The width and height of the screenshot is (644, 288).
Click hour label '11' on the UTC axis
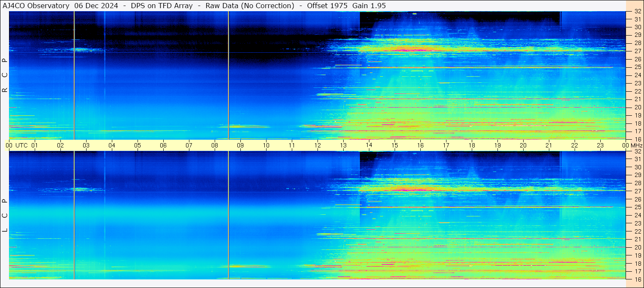pos(292,145)
